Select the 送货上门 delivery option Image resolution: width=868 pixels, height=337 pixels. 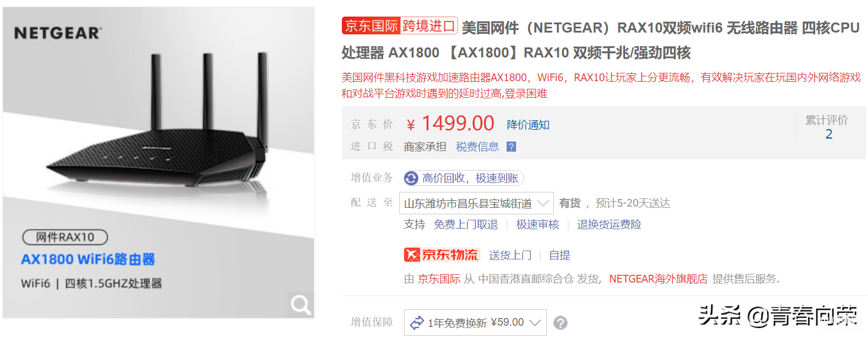pos(510,255)
